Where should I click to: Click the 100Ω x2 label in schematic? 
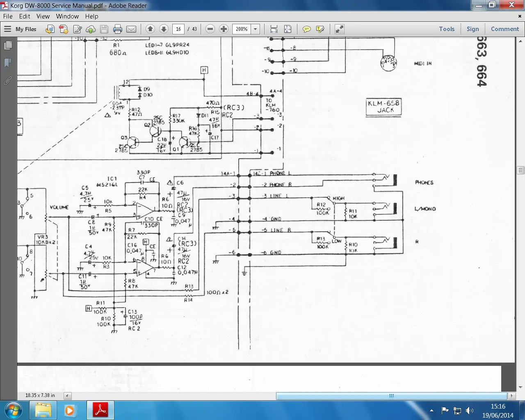pyautogui.click(x=217, y=292)
